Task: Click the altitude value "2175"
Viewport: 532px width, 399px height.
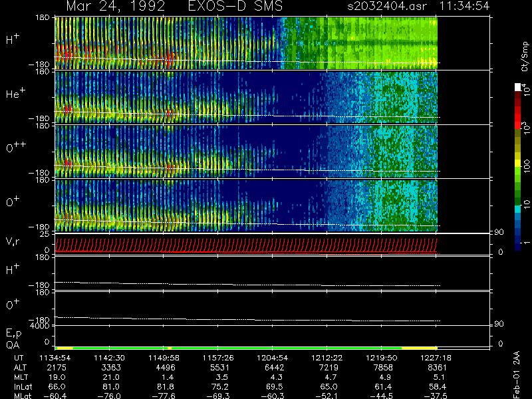Action: click(x=57, y=368)
